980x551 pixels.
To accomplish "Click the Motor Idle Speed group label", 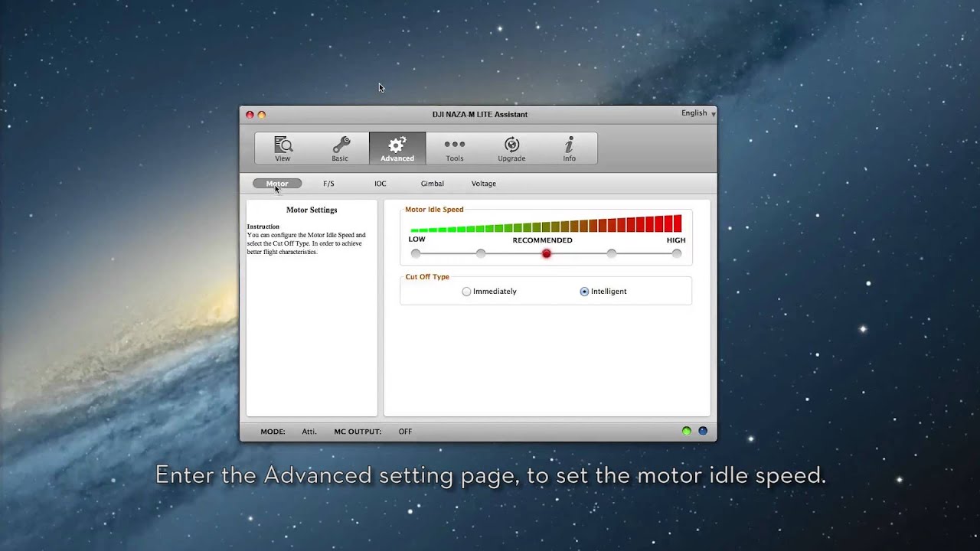I will (434, 210).
